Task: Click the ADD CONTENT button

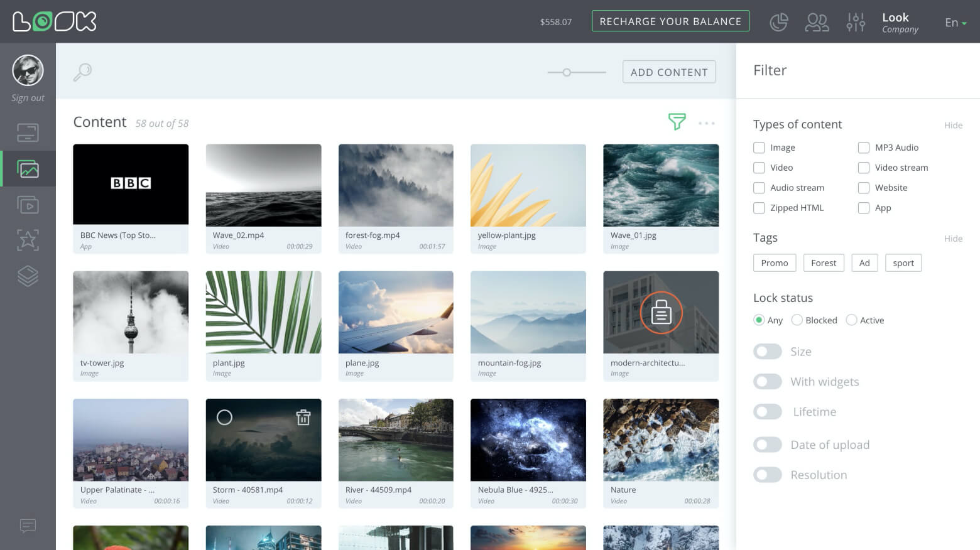Action: (668, 72)
